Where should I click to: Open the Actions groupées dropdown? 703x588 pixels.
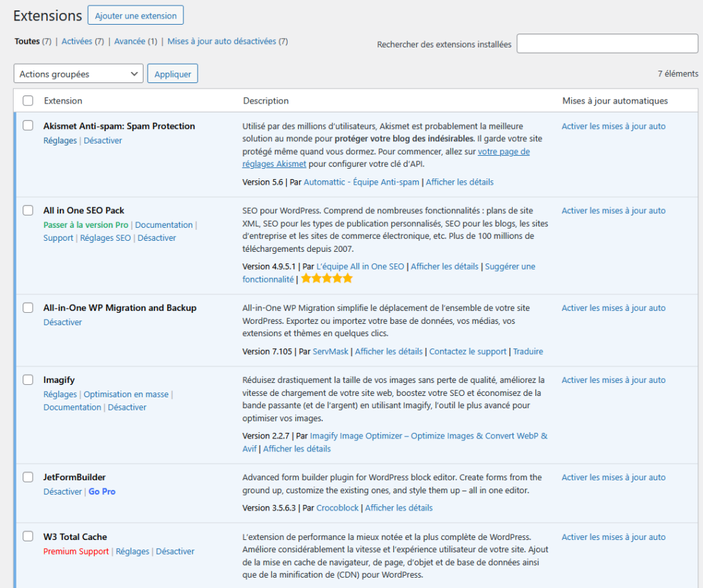tap(78, 73)
